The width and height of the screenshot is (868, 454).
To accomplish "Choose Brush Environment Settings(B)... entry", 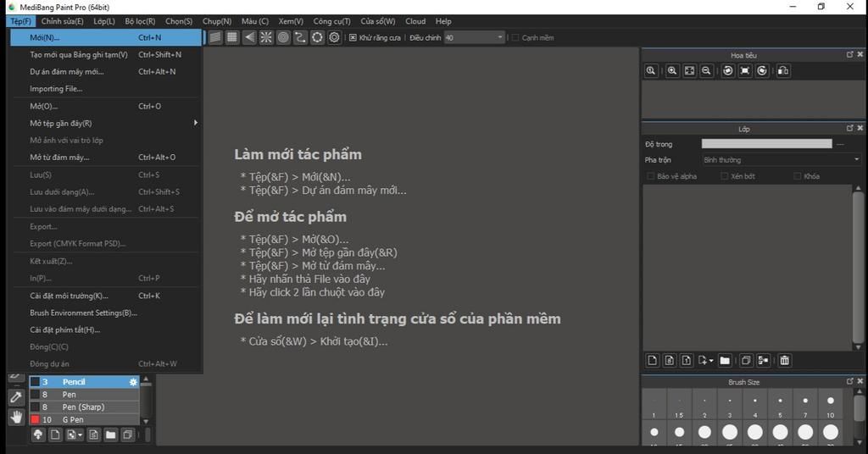I will (x=105, y=313).
